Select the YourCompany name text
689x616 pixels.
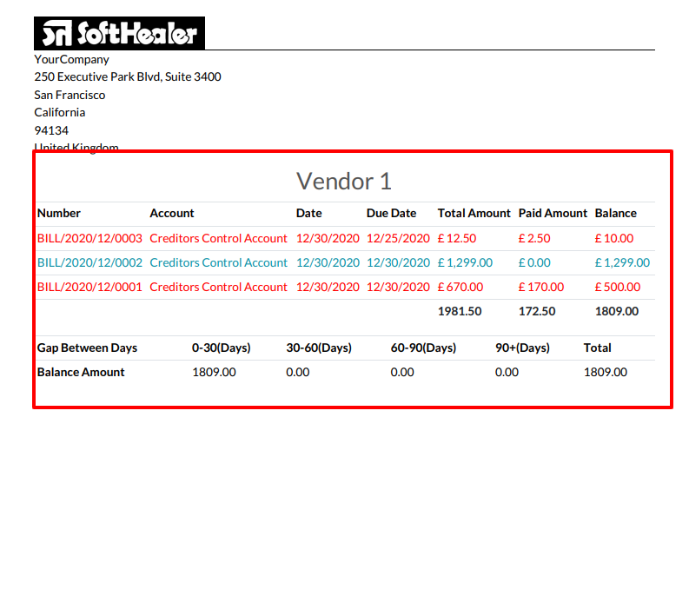(71, 59)
